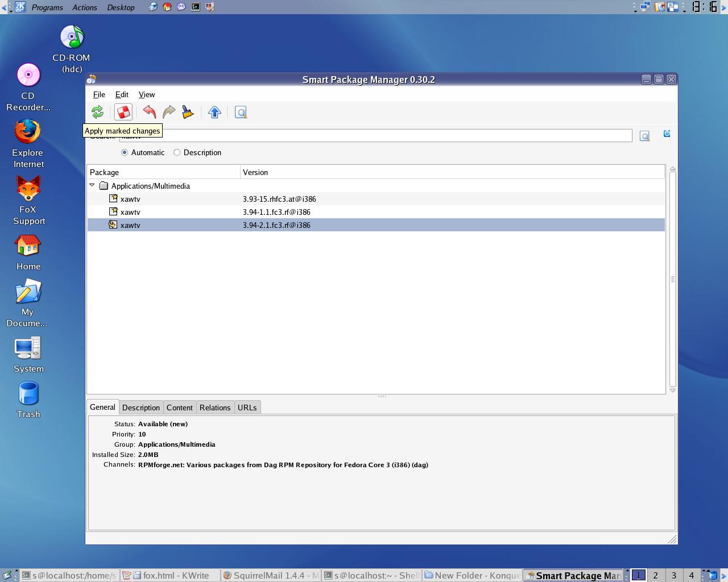Viewport: 728px width, 582px height.
Task: Click the blue Upgrade all packages arrow
Action: pyautogui.click(x=214, y=113)
